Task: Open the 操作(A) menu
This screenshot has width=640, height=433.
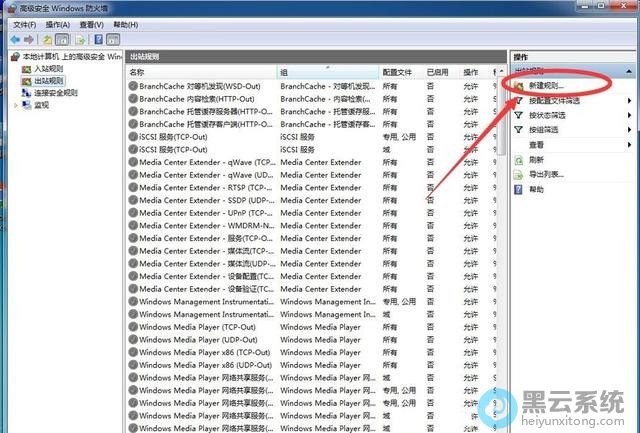Action: [56, 23]
